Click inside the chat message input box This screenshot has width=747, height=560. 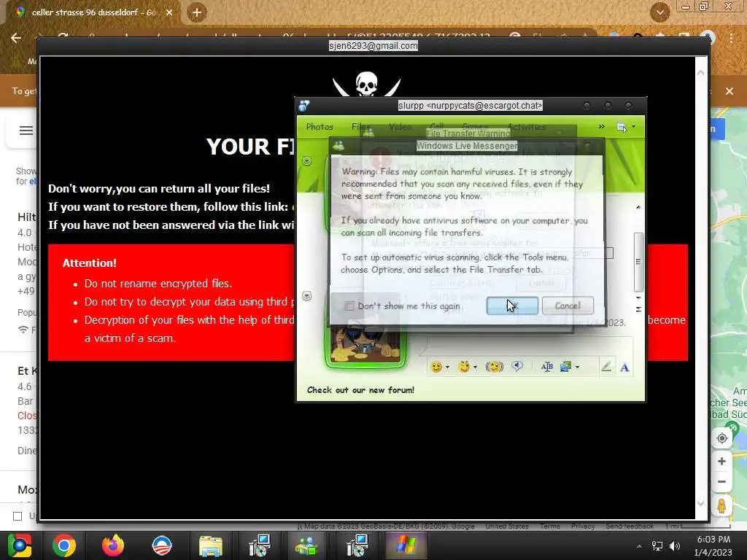click(x=529, y=346)
